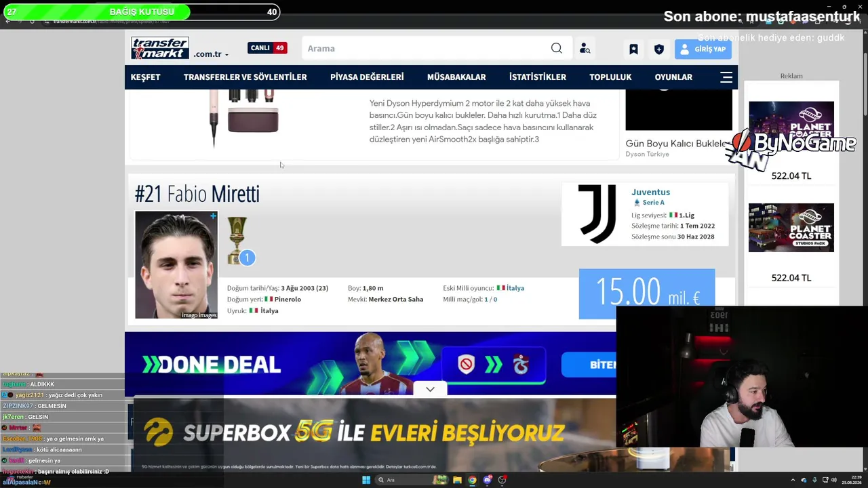Open the golden trophy achievement icon
868x488 pixels.
pyautogui.click(x=237, y=240)
